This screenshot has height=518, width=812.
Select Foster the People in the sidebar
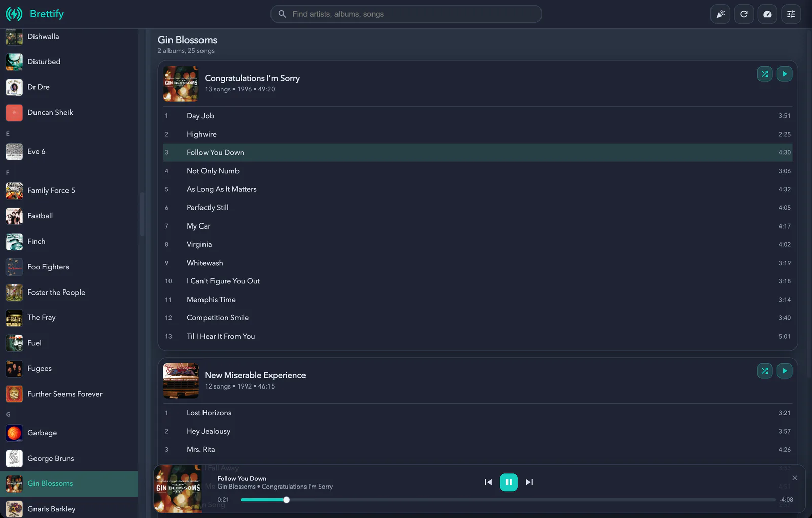(x=69, y=293)
